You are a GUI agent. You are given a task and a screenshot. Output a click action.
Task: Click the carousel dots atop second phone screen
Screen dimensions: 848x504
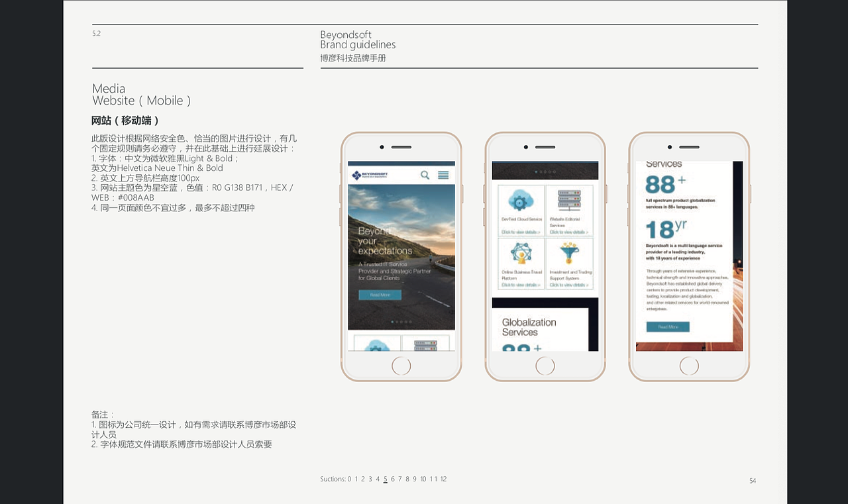coord(545,172)
